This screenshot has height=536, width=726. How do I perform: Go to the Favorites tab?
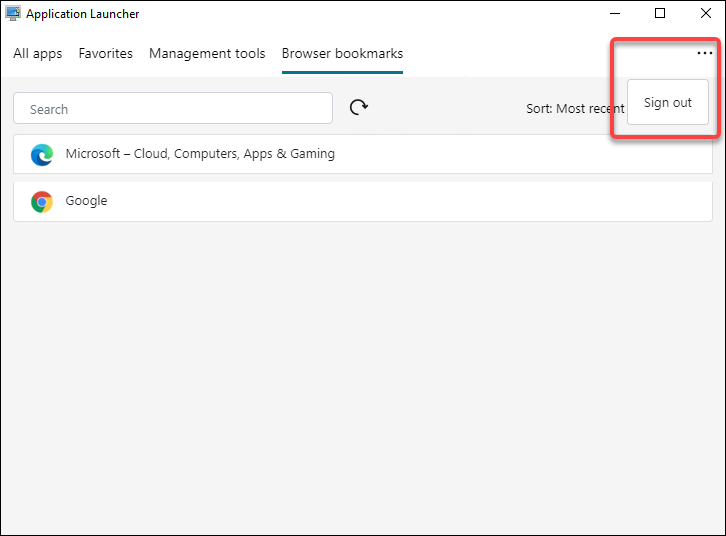coord(106,54)
